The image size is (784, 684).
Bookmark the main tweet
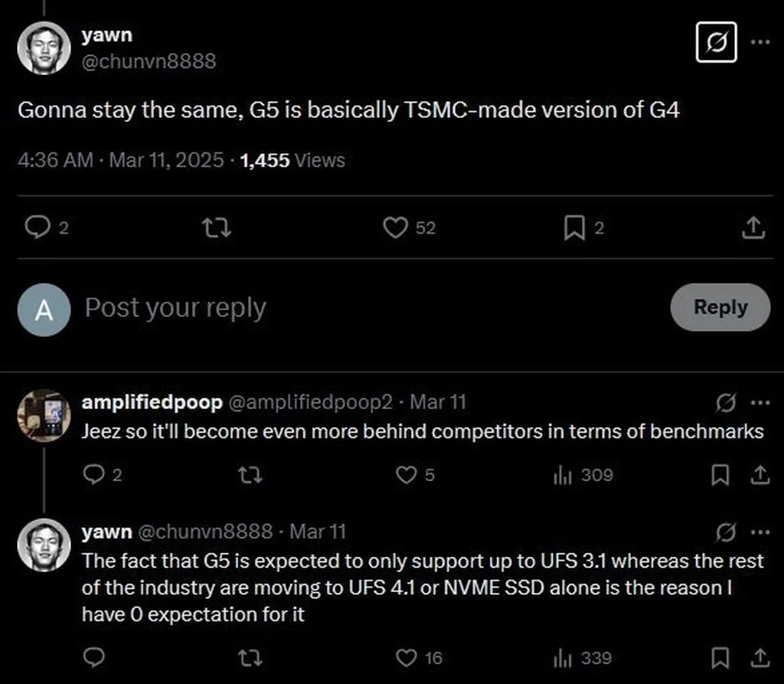573,228
